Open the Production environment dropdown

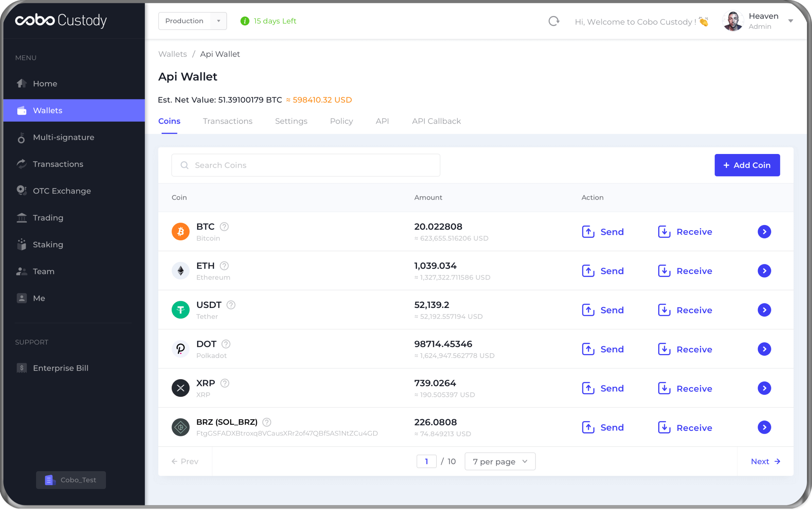tap(193, 21)
